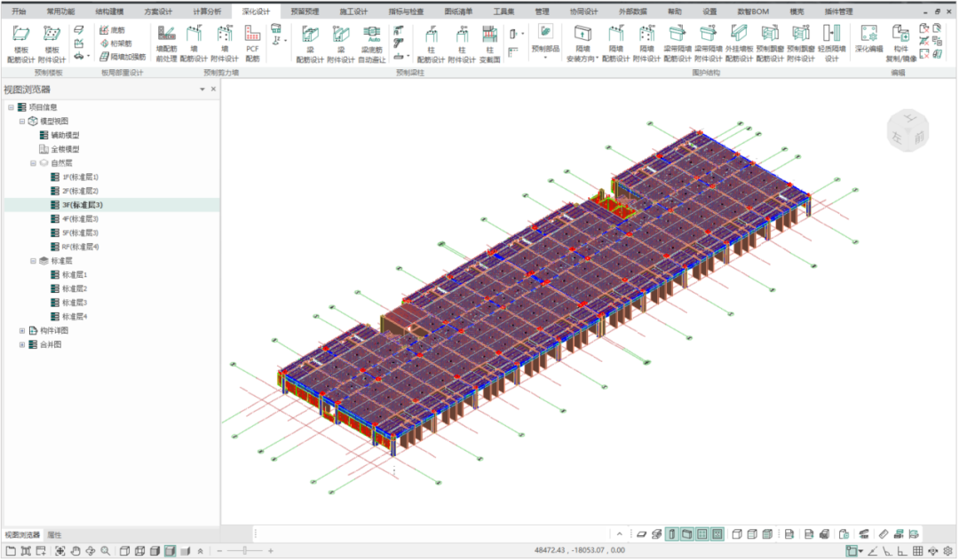Click the new file icon at bottom left
This screenshot has height=560, width=959.
tap(11, 551)
